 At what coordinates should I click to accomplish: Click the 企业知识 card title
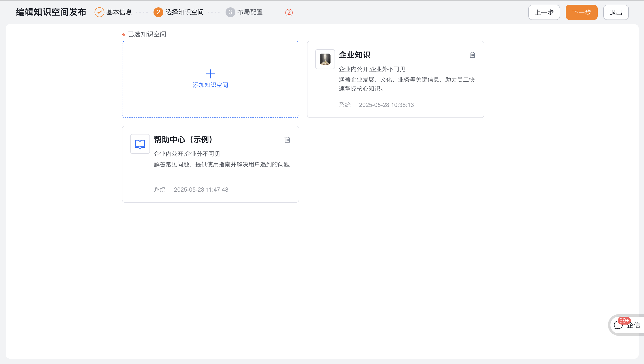click(355, 55)
